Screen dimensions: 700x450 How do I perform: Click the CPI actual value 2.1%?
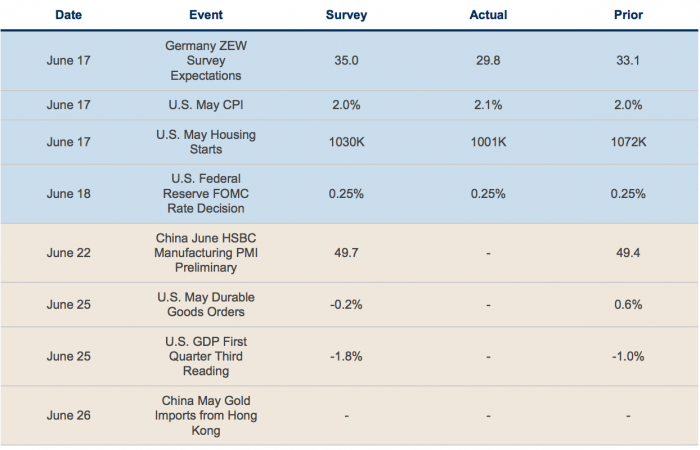point(488,103)
